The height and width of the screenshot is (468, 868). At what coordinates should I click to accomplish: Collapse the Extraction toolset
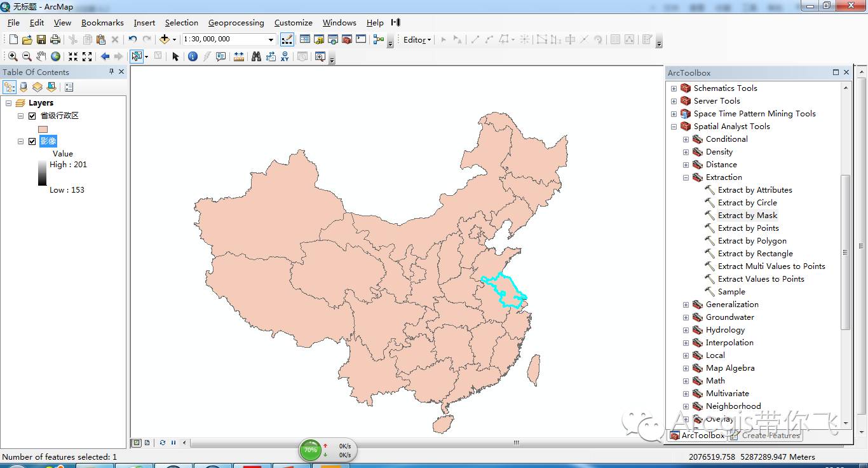(686, 177)
